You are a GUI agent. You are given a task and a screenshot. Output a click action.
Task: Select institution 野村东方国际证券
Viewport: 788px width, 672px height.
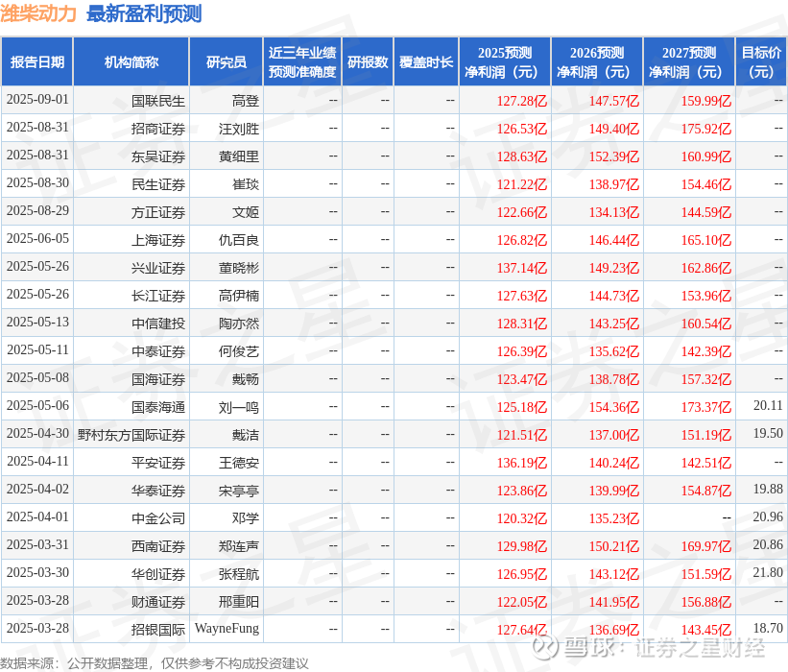coord(131,435)
